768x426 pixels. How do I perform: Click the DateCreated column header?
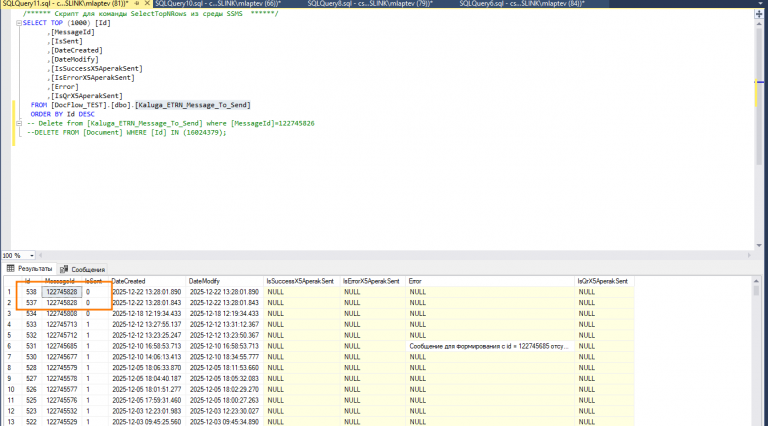click(128, 281)
